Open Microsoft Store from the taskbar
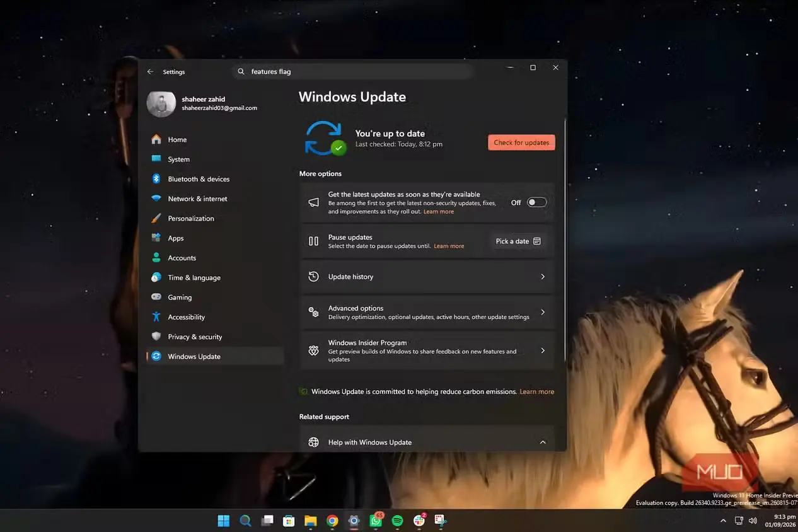 point(289,521)
